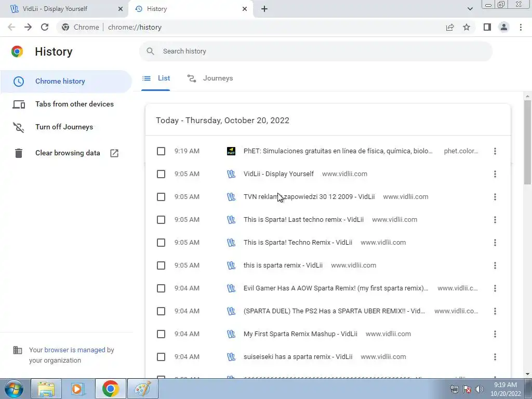
Task: Click the Action Center flag tray icon
Action: (x=467, y=389)
